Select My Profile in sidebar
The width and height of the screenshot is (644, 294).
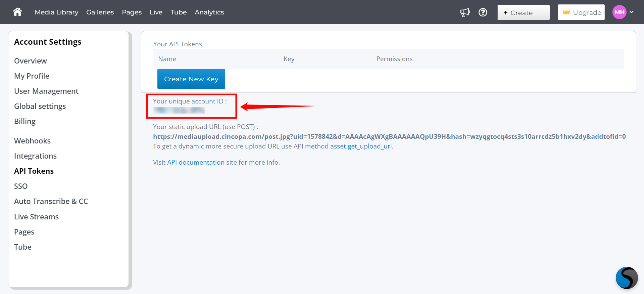[32, 76]
